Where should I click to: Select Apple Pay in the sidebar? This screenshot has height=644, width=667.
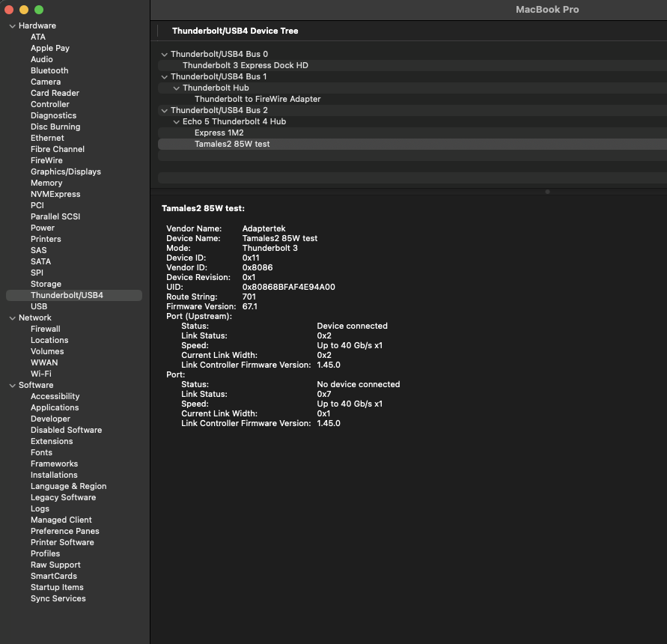[x=49, y=48]
